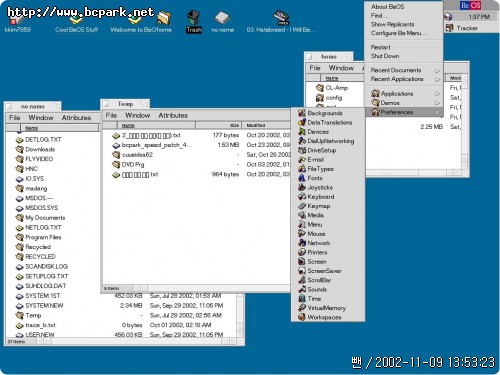This screenshot has width=500, height=375.
Task: Choose 'Find...' from Be menu
Action: [404, 15]
